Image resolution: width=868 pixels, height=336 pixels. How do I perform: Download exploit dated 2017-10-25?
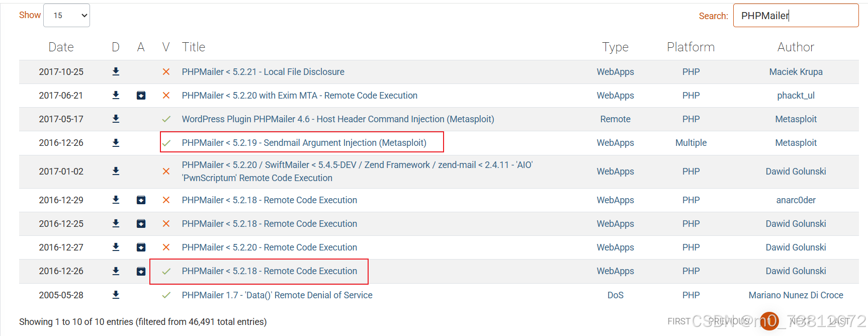click(116, 71)
